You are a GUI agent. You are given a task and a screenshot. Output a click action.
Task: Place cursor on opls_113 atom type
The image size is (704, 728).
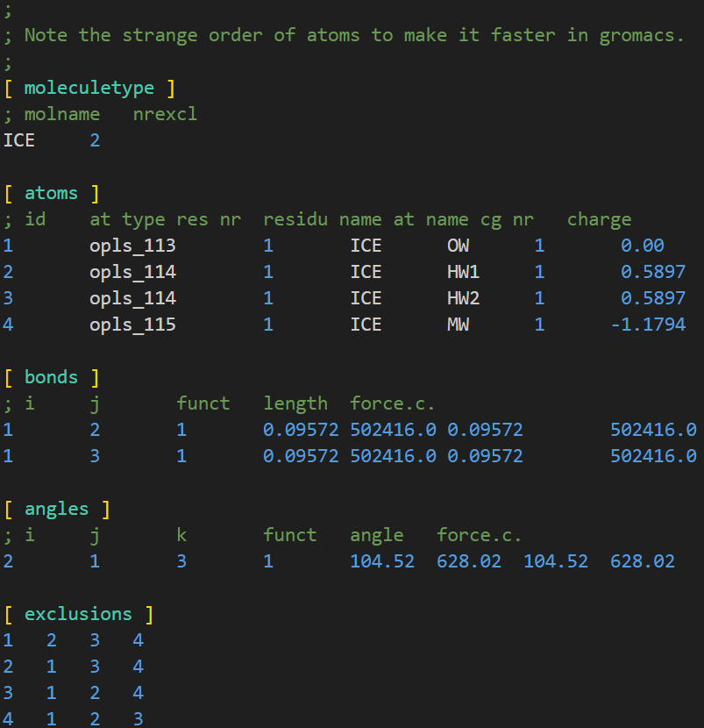coord(132,246)
